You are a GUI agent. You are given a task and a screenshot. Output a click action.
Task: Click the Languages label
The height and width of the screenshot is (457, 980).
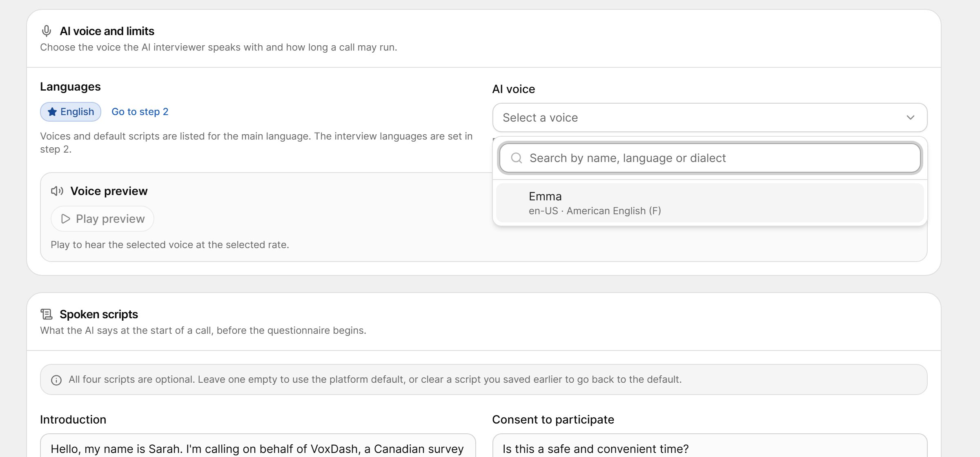70,87
